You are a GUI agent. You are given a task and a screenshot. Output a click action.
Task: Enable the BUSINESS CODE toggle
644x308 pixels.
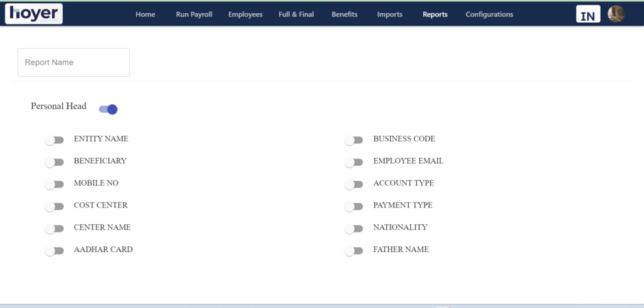[353, 140]
